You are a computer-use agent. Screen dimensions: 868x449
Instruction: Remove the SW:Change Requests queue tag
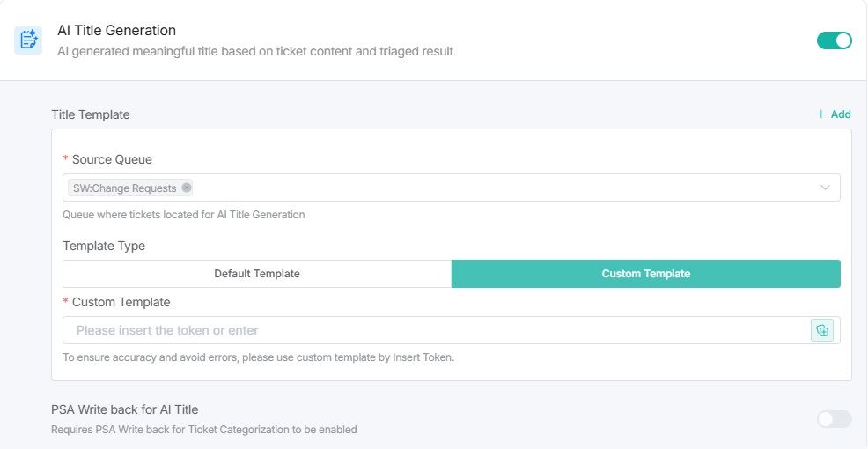coord(187,188)
